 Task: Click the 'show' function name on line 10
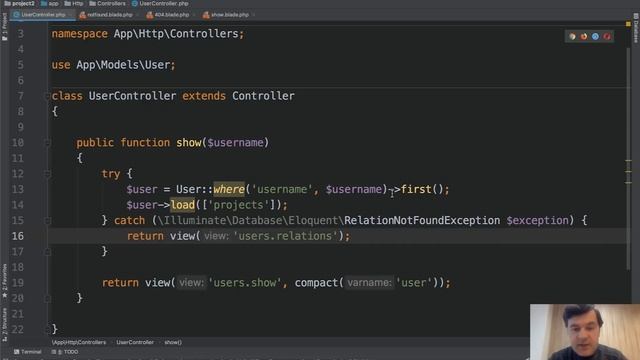coord(189,143)
